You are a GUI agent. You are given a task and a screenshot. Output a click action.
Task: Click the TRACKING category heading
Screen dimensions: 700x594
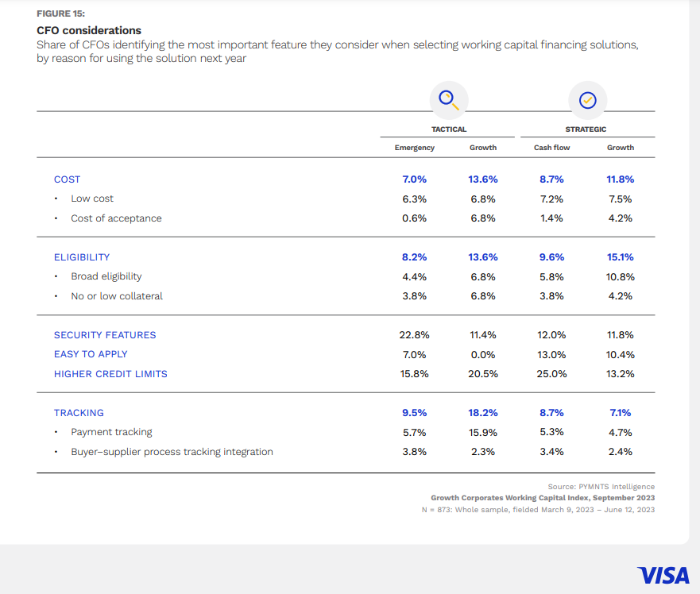79,413
